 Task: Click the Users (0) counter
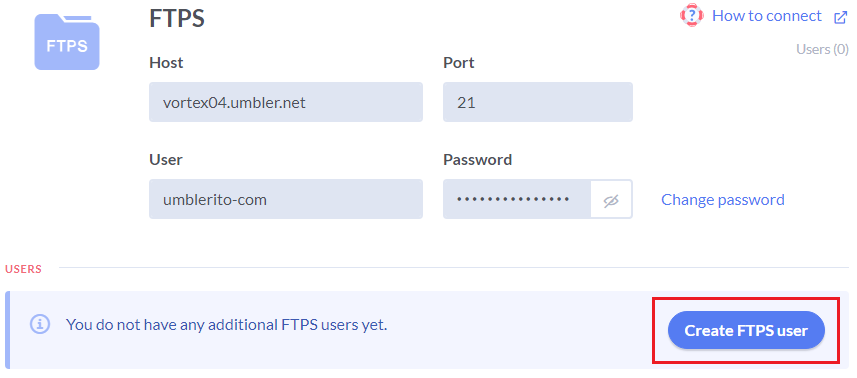[822, 49]
